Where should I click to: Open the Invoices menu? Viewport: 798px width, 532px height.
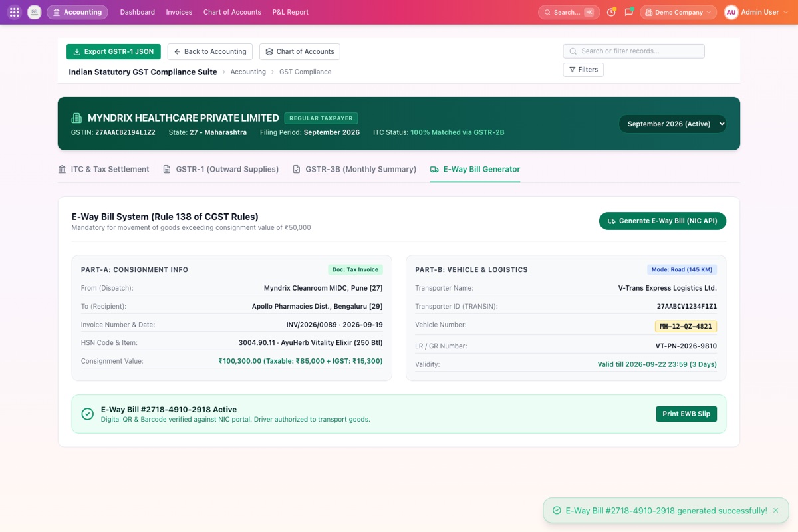(x=179, y=12)
